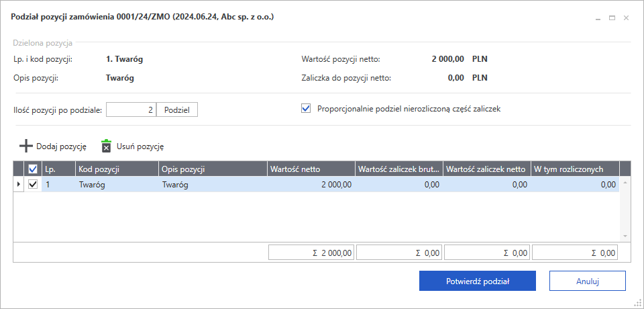This screenshot has width=644, height=309.
Task: Minimize the dialog window
Action: (598, 18)
